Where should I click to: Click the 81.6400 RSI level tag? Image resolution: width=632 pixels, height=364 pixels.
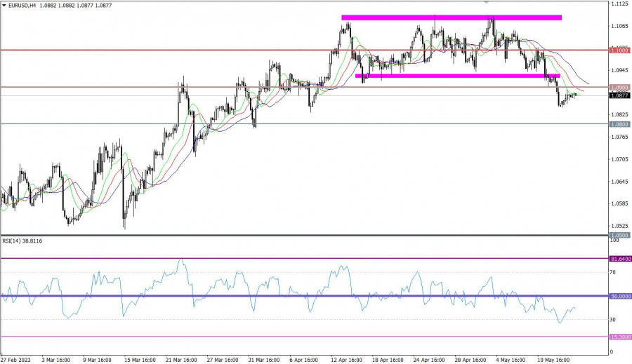coord(620,259)
